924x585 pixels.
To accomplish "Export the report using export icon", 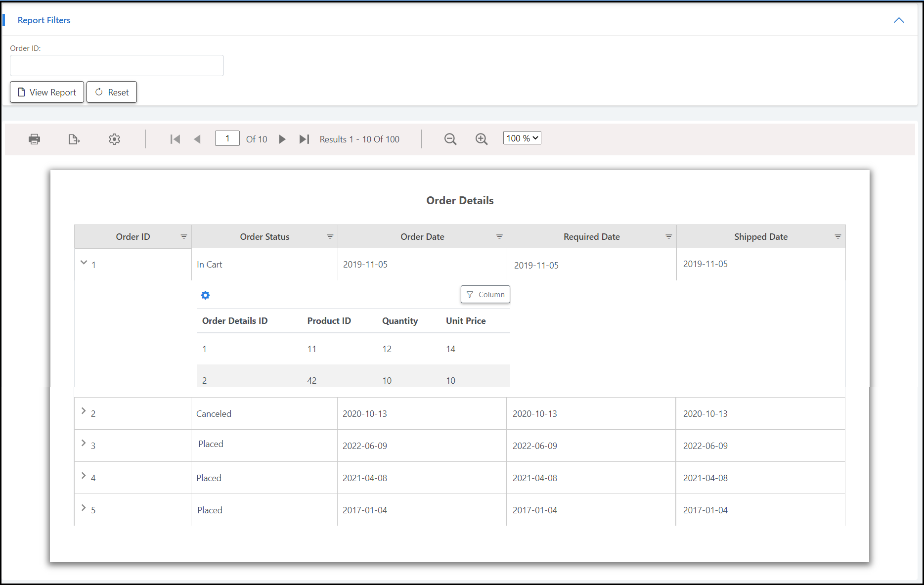I will (x=74, y=139).
